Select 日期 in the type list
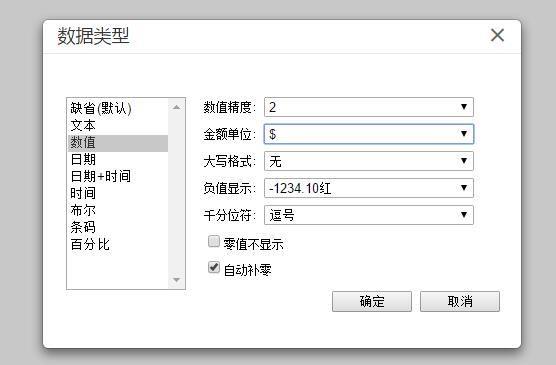The width and height of the screenshot is (556, 365). (x=118, y=160)
